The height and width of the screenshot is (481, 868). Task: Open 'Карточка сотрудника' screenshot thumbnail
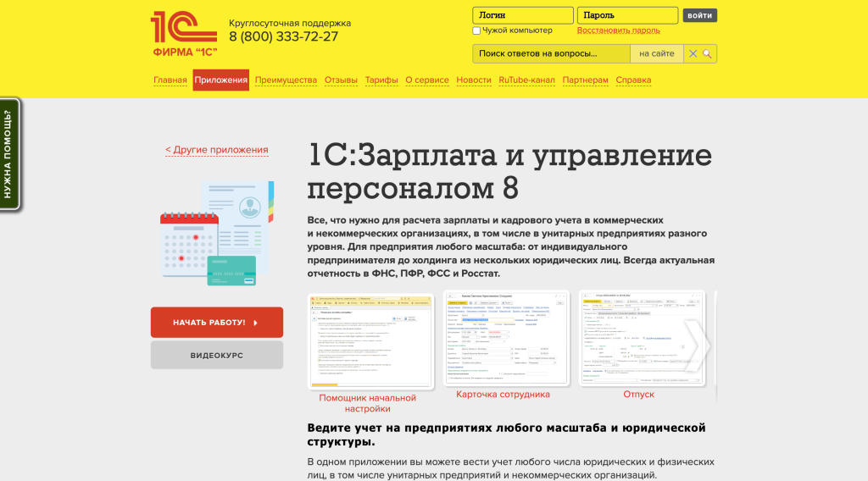tap(506, 338)
